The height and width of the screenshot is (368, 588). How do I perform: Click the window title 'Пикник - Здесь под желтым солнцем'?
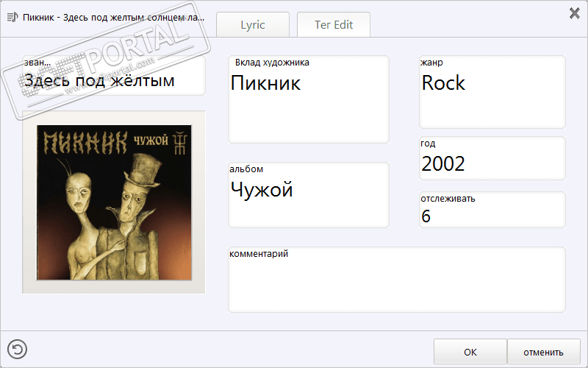click(114, 18)
